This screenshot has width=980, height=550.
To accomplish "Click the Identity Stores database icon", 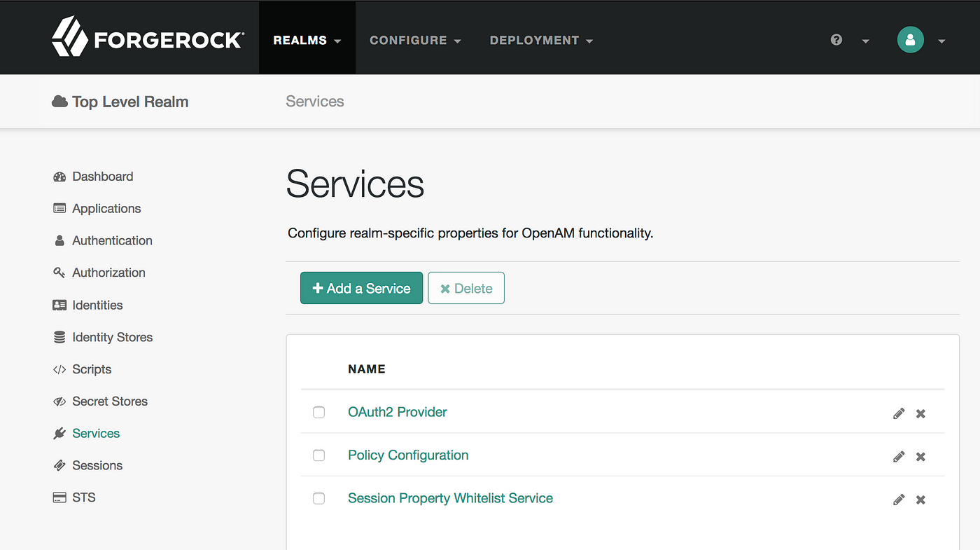I will 59,337.
